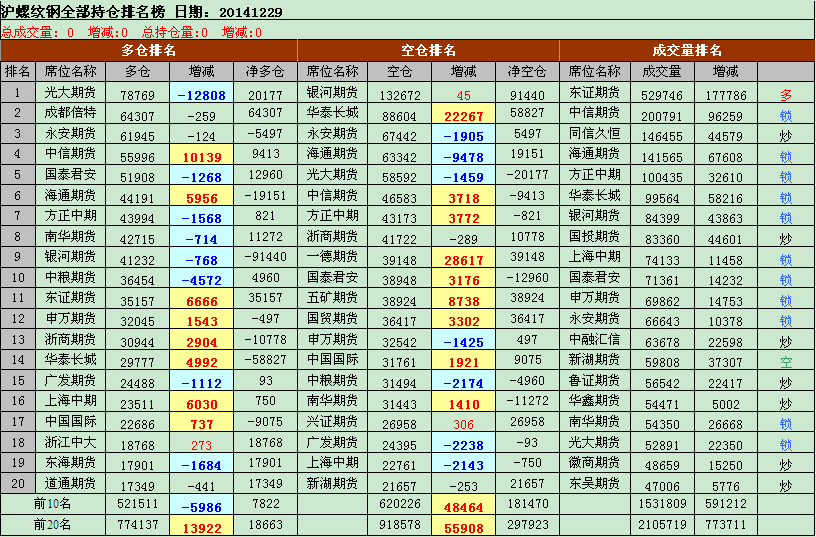Select top-10 long total 521511

click(137, 504)
